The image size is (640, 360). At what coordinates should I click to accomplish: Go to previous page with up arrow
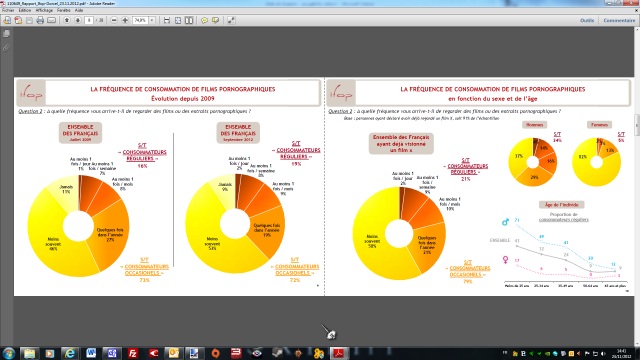tap(67, 20)
